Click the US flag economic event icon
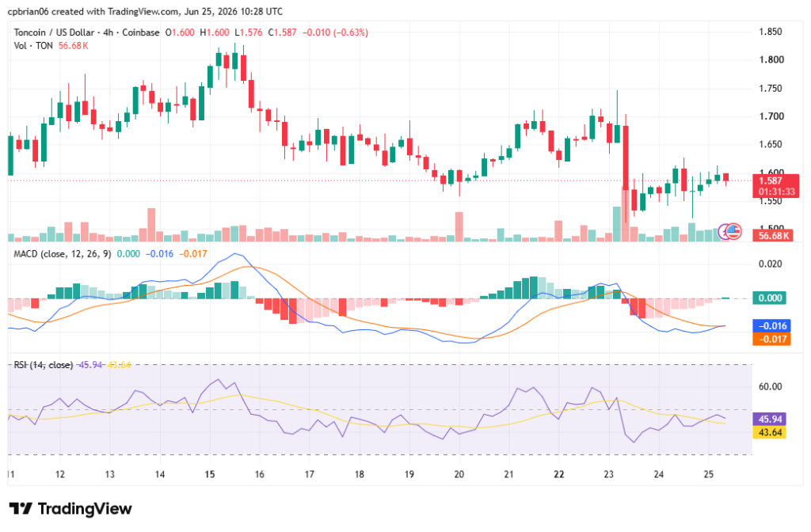 (734, 231)
